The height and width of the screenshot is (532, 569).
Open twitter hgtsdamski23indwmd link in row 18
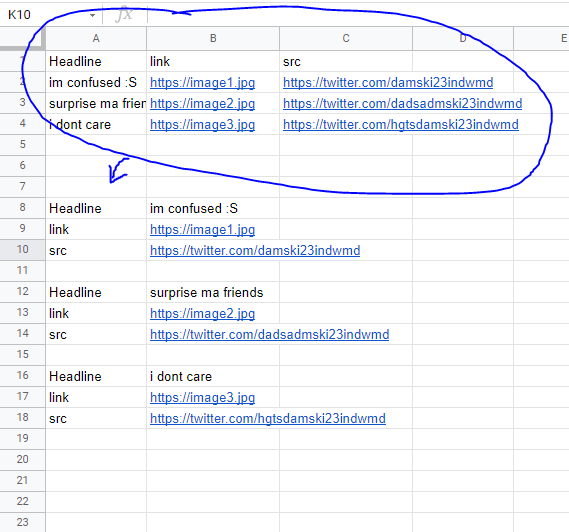tap(268, 419)
